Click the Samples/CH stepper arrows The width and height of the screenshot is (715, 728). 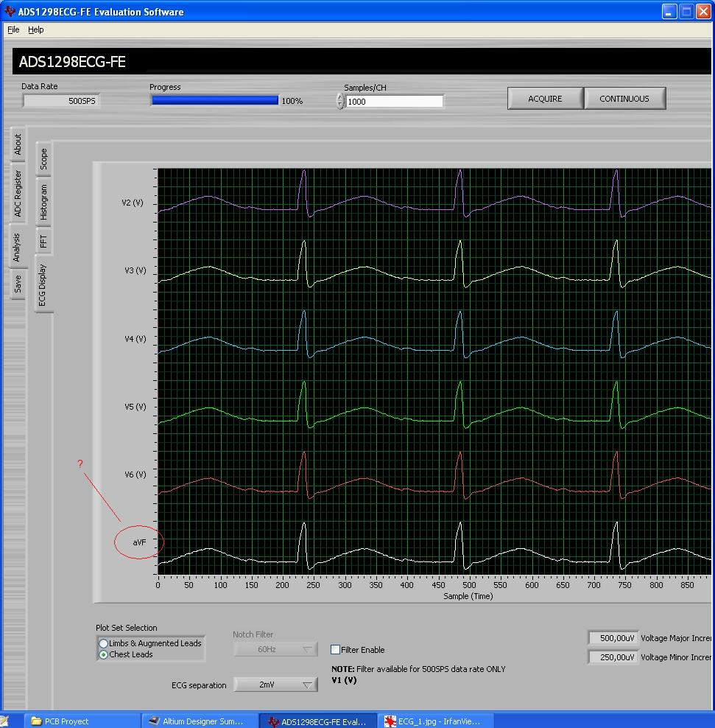pyautogui.click(x=340, y=101)
